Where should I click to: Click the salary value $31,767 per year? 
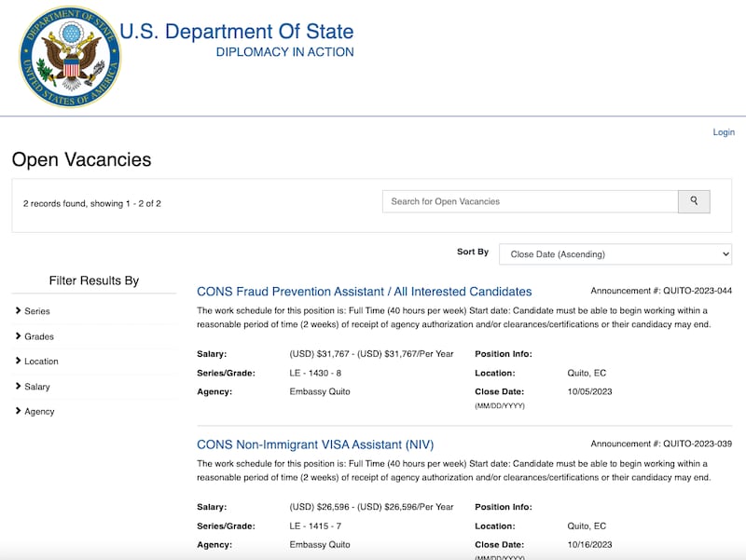(x=371, y=354)
